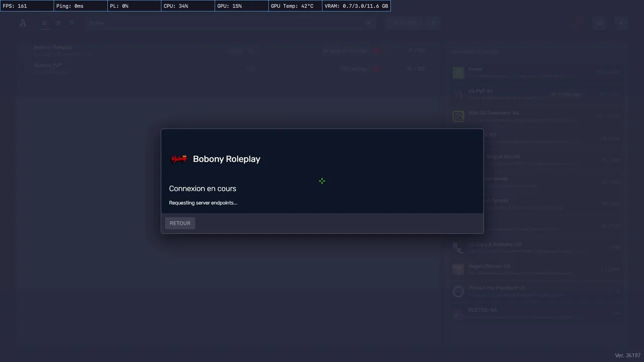Open RSM.GG Freeroam: NA featured server

tap(537, 116)
